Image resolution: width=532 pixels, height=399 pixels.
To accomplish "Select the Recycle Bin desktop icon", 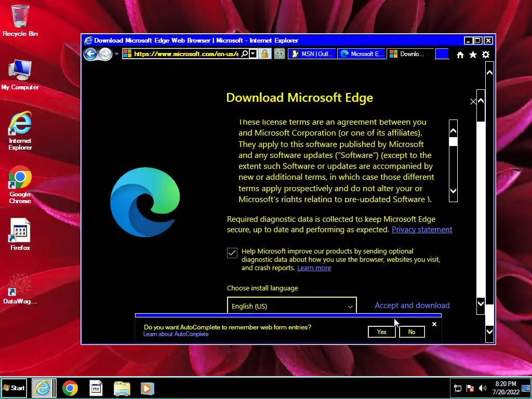I will 20,20.
